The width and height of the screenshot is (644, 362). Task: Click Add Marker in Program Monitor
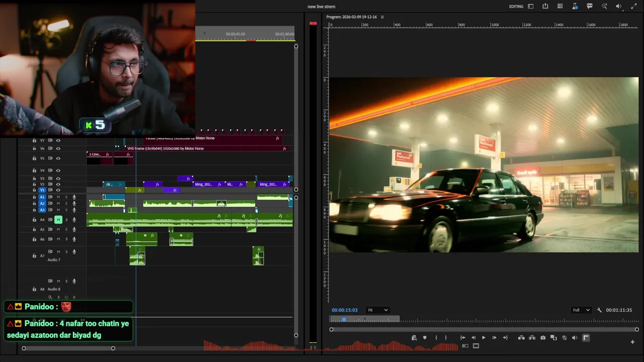[x=425, y=338]
